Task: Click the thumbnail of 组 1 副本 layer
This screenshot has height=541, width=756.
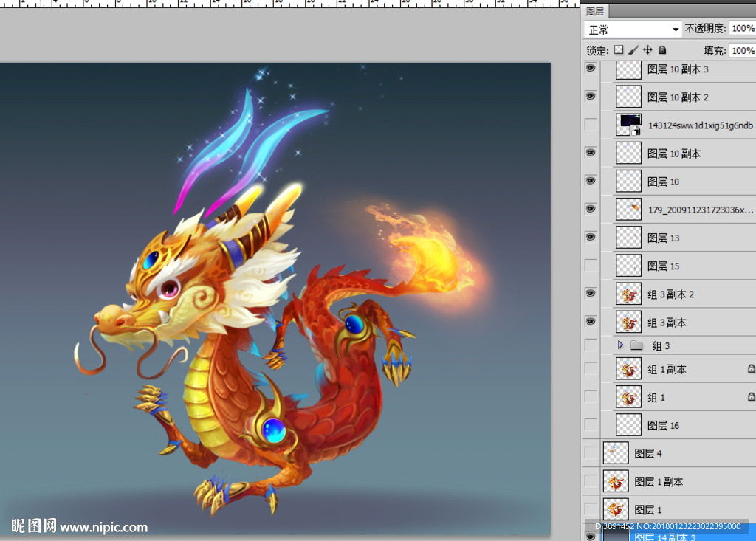Action: (629, 369)
